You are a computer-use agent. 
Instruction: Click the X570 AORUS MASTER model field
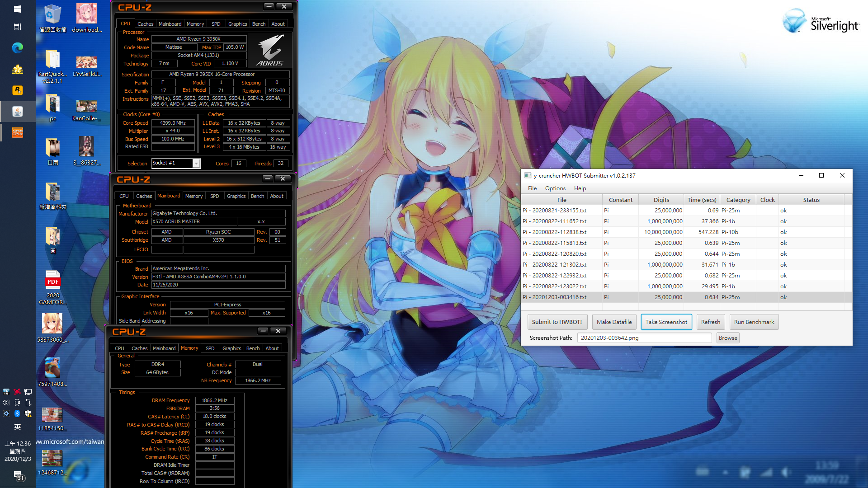194,221
